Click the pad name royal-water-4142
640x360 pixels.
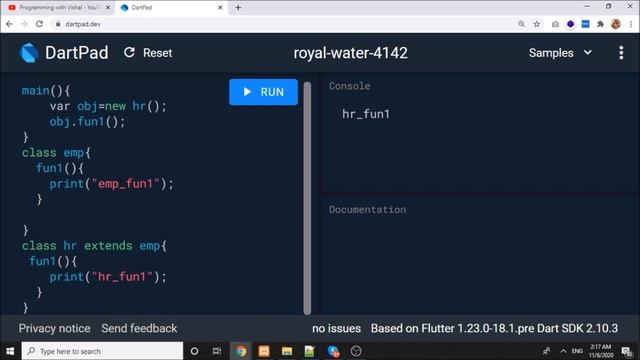click(x=350, y=53)
